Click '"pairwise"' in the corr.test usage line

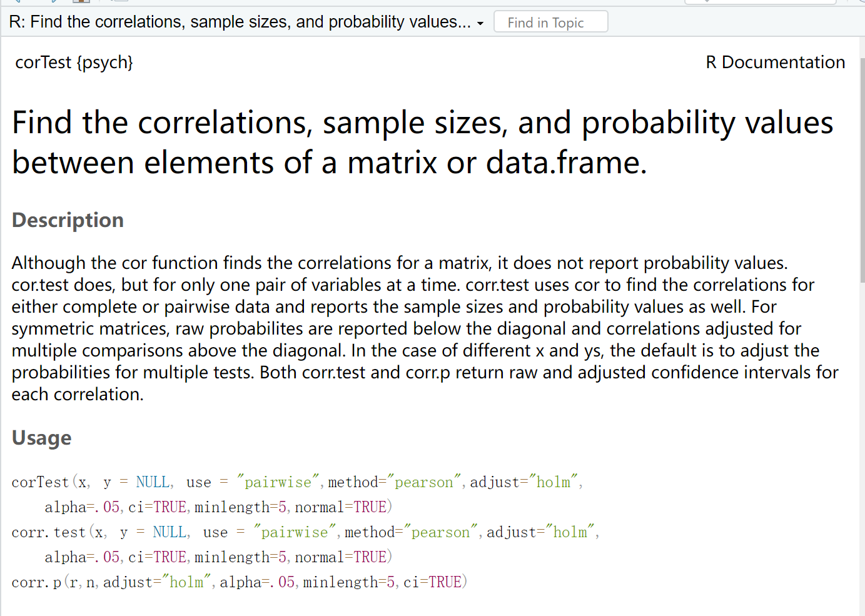295,532
